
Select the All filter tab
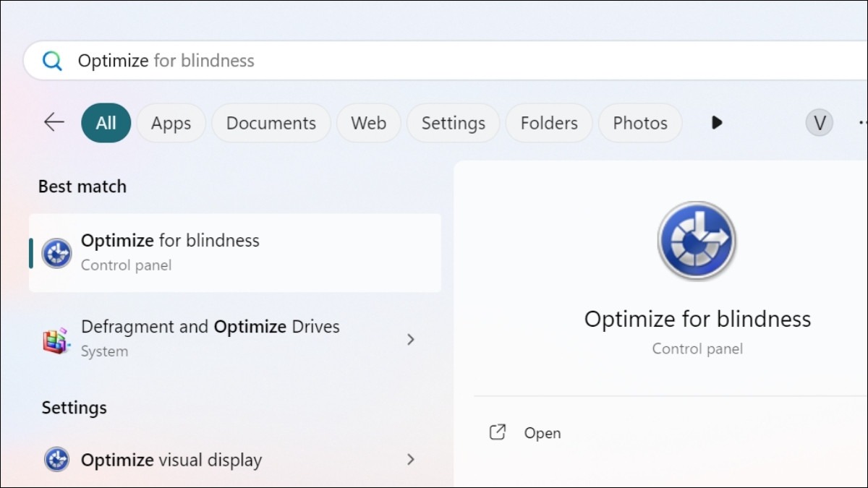(106, 123)
